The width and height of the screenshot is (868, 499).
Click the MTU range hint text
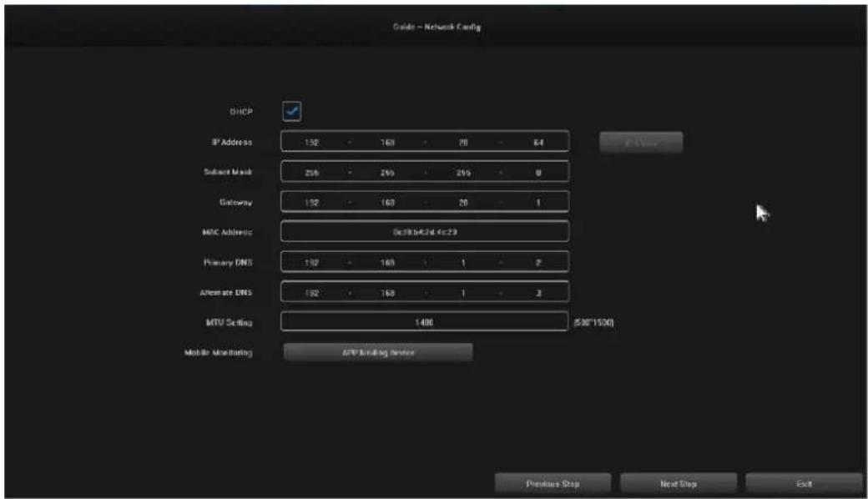click(x=594, y=323)
